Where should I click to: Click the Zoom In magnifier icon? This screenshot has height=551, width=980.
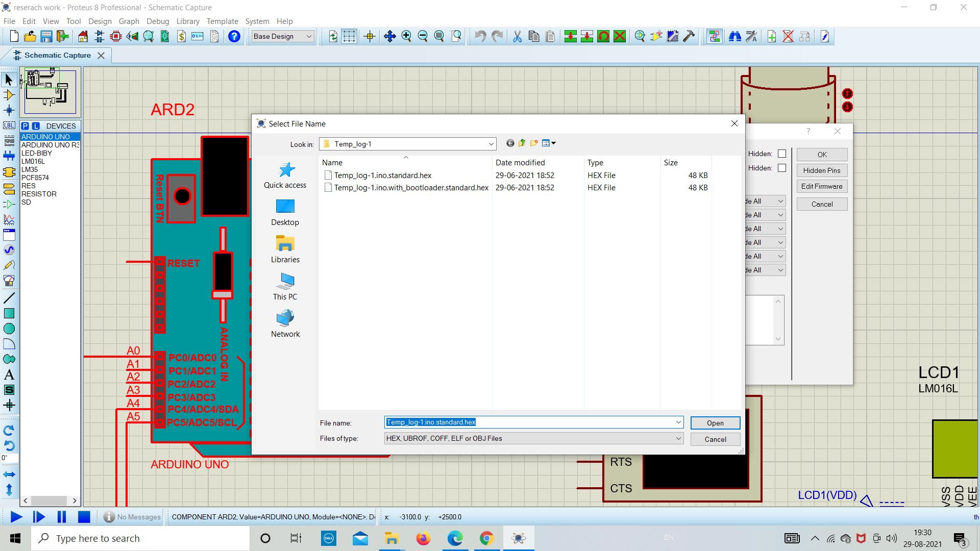pyautogui.click(x=406, y=36)
